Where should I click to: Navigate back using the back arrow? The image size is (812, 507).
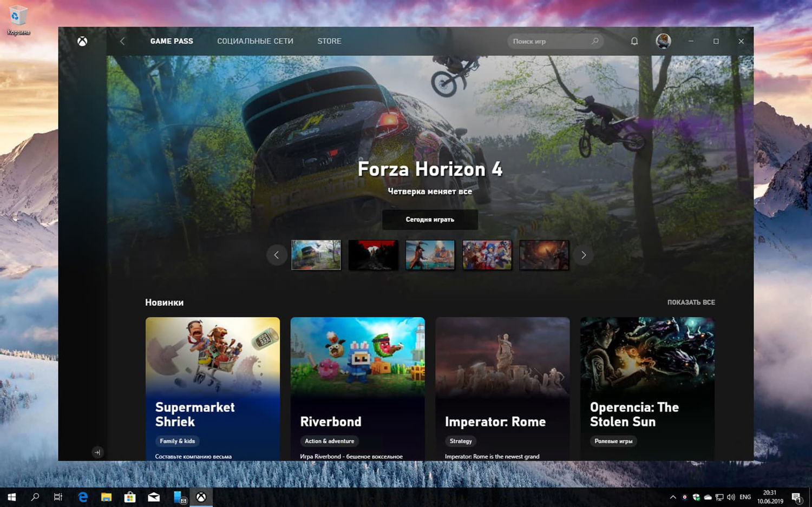[x=123, y=41]
